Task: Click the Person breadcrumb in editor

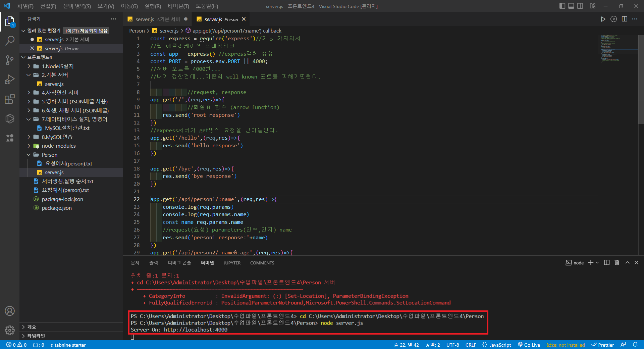Action: [x=137, y=31]
